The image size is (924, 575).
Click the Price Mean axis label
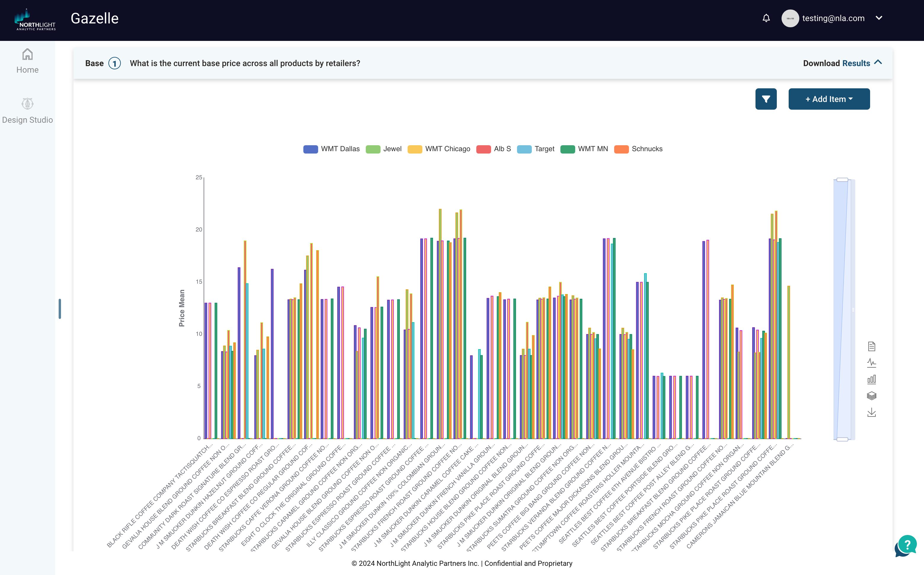182,308
